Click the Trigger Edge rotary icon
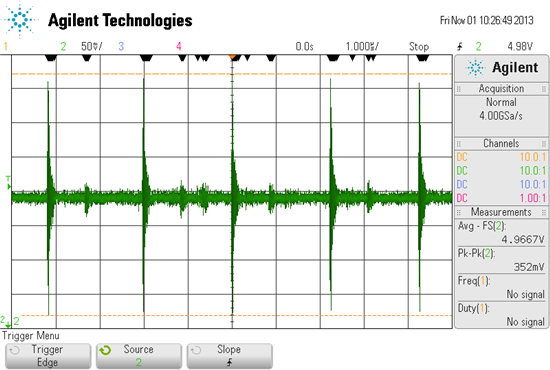This screenshot has width=550, height=370. 15,350
